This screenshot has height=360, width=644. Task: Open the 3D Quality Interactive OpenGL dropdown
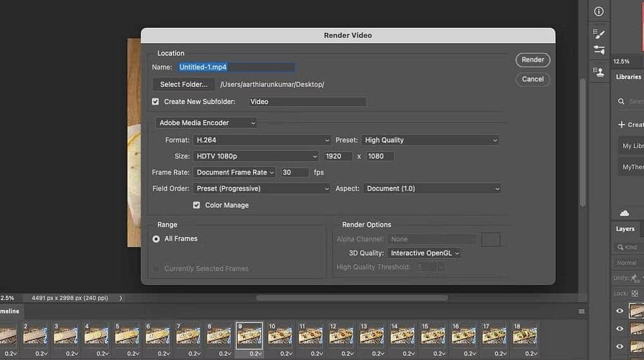coord(424,254)
